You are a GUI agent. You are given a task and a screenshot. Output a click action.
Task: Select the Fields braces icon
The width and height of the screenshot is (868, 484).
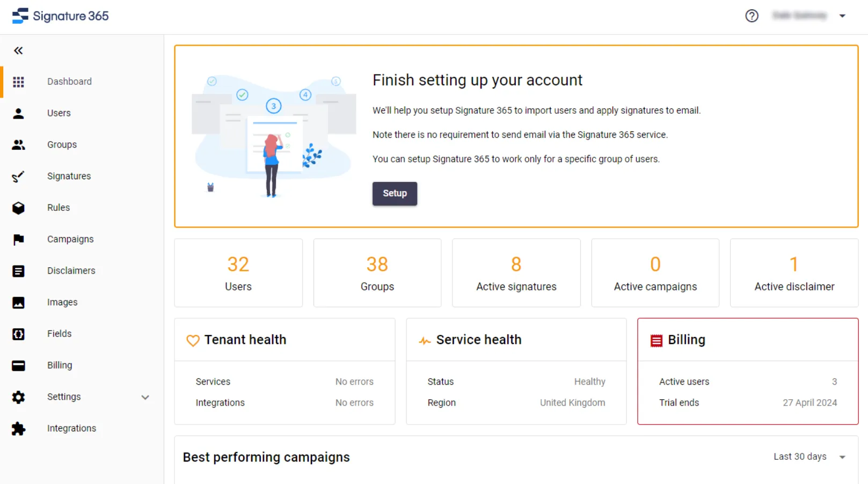[18, 334]
